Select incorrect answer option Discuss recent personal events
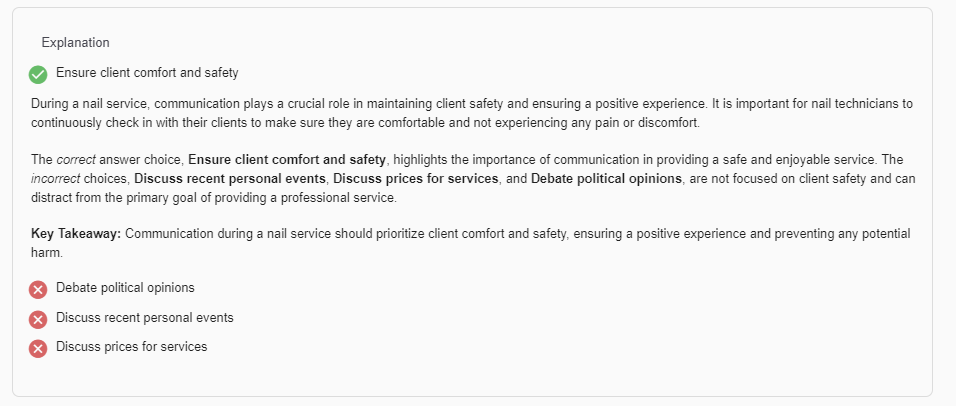 coord(144,318)
